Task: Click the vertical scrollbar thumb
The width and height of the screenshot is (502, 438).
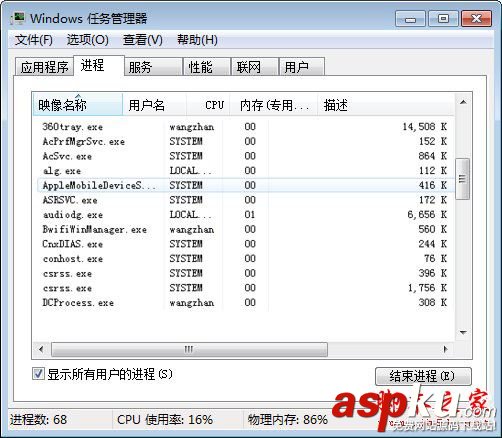Action: coord(462,179)
